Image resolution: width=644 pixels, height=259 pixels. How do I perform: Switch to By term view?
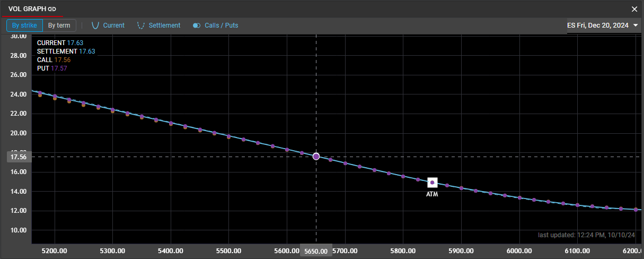59,25
